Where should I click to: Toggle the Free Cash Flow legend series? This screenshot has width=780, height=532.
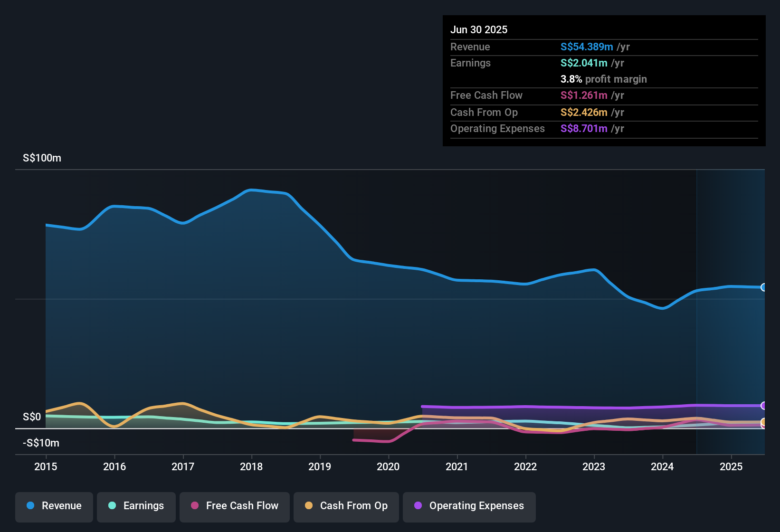tap(235, 507)
